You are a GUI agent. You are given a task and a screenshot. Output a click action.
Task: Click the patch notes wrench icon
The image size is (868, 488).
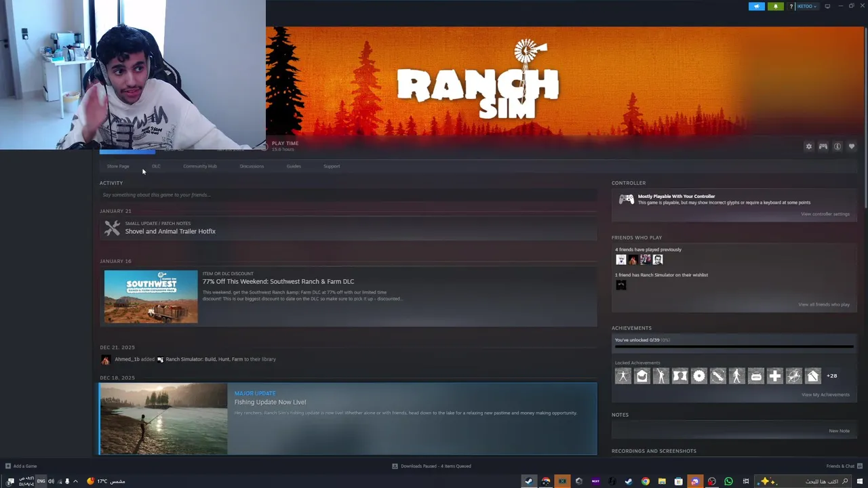point(112,228)
